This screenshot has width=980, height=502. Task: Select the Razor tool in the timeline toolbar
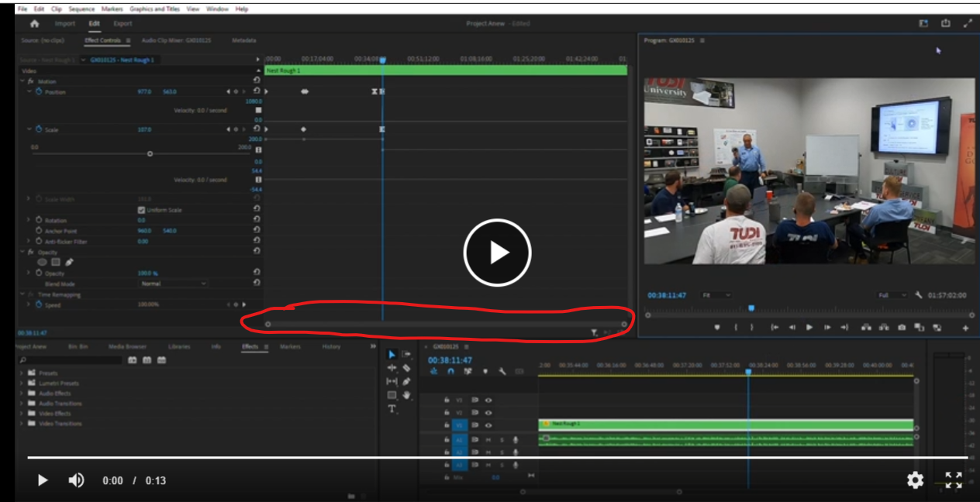point(405,367)
